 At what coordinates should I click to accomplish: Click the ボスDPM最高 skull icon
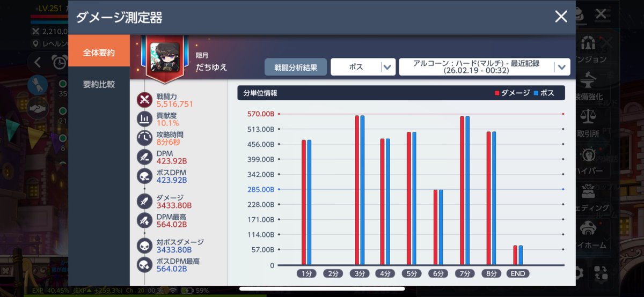(145, 265)
